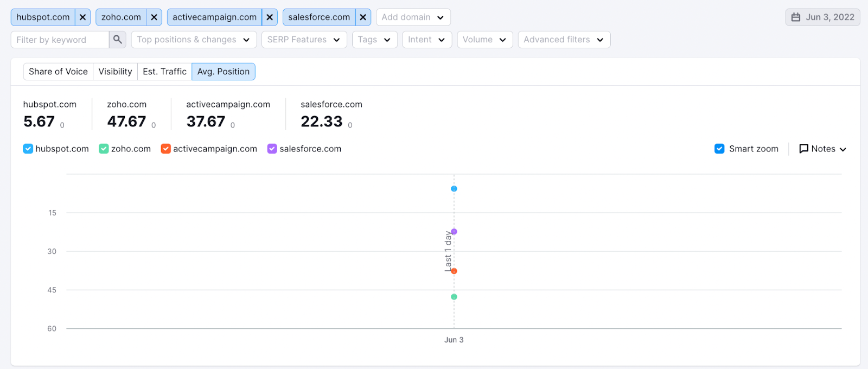Click the orange activecampaign data point on chart
This screenshot has height=369, width=868.
[x=454, y=271]
